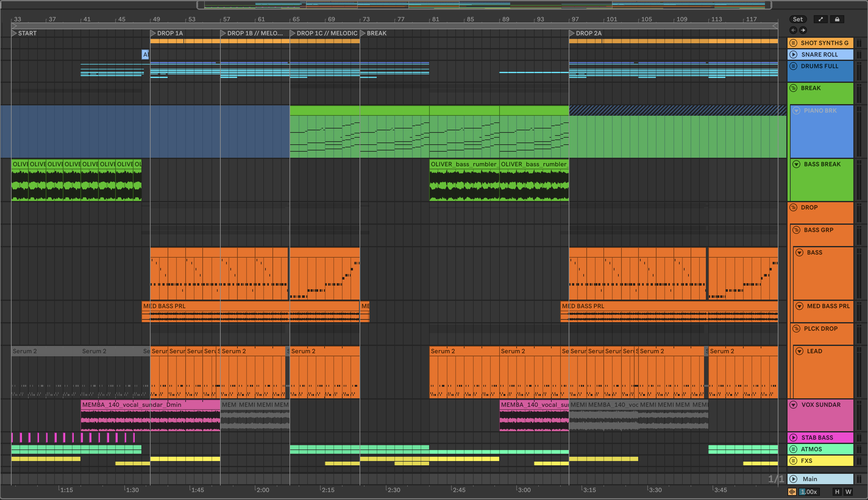The width and height of the screenshot is (868, 500).
Task: Select the small A clip on SNARE ROLL
Action: tap(146, 54)
